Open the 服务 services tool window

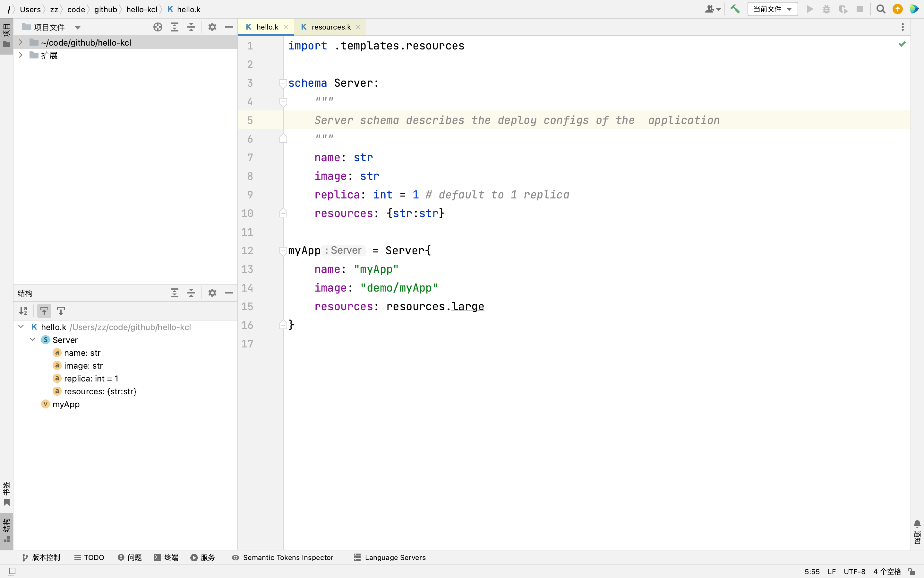(x=203, y=557)
